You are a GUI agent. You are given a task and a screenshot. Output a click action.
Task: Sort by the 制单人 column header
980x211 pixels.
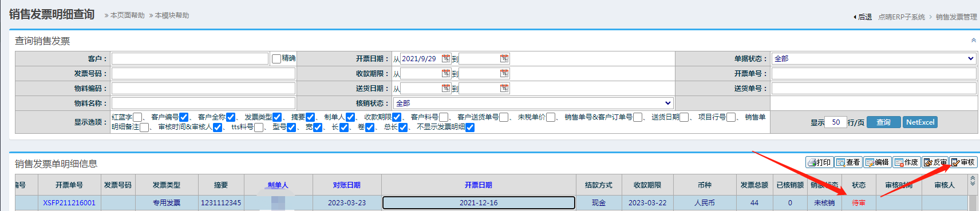pyautogui.click(x=278, y=185)
